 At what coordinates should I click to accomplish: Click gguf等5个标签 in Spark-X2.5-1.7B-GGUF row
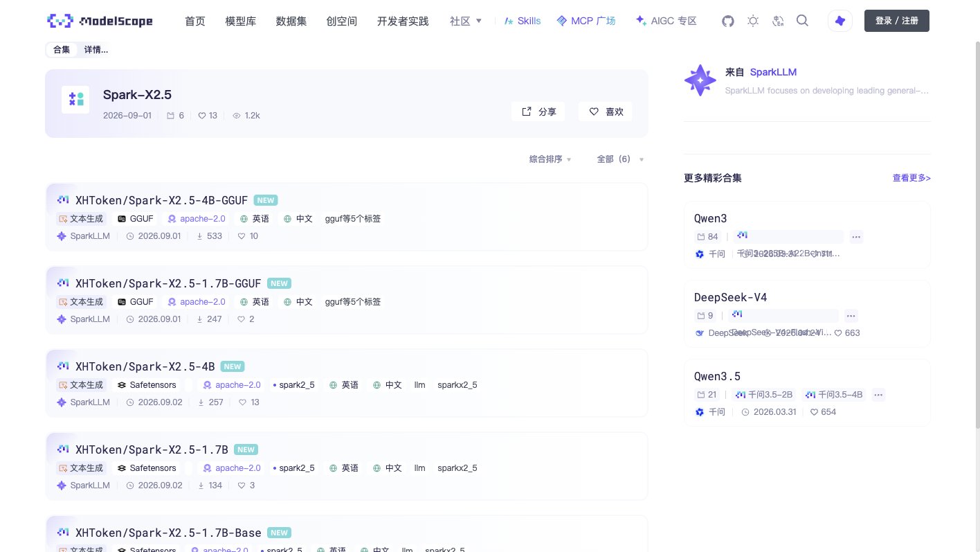tap(353, 302)
